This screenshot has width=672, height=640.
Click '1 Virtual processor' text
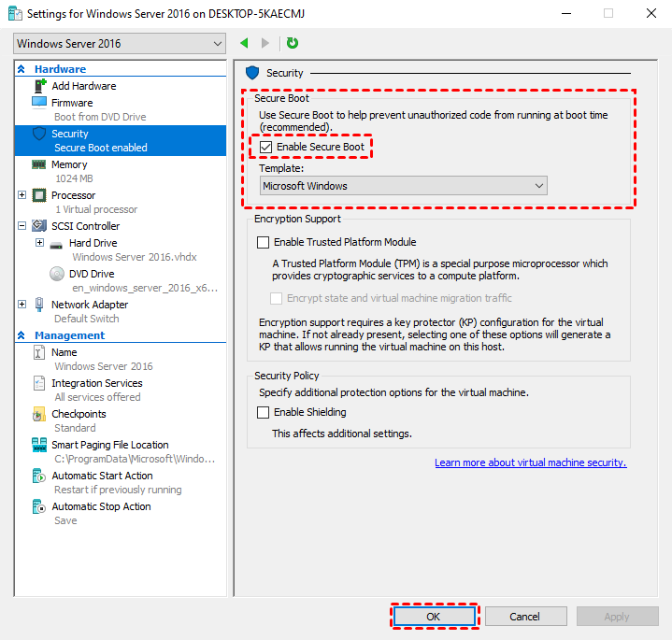[96, 209]
